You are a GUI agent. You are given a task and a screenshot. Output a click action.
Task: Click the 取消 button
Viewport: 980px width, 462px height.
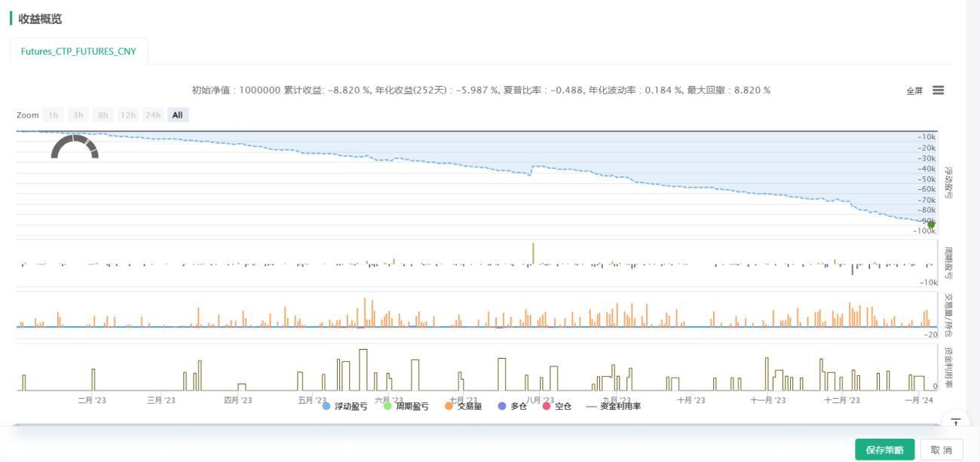tap(942, 450)
